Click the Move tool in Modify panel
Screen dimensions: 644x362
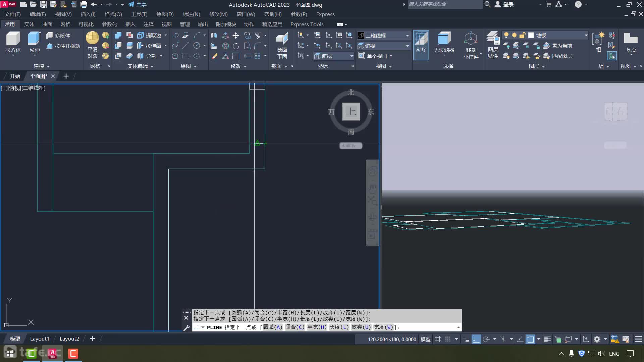[236, 36]
